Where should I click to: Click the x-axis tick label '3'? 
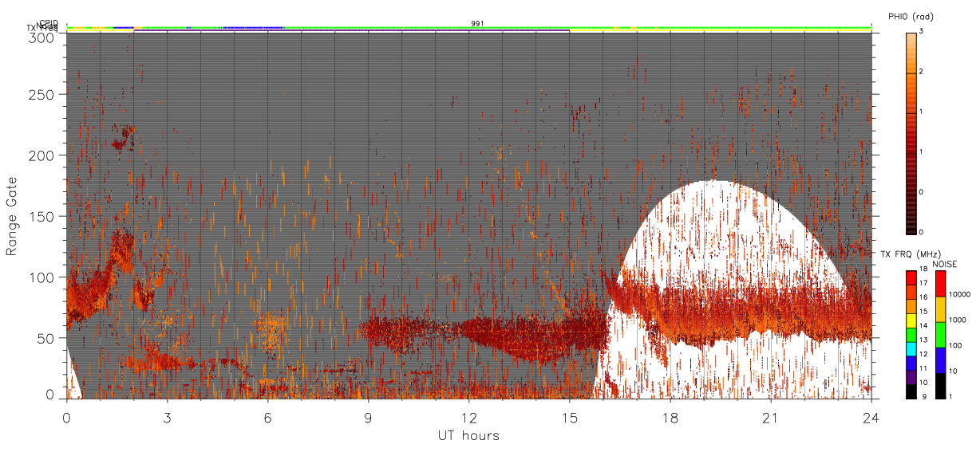click(x=167, y=418)
